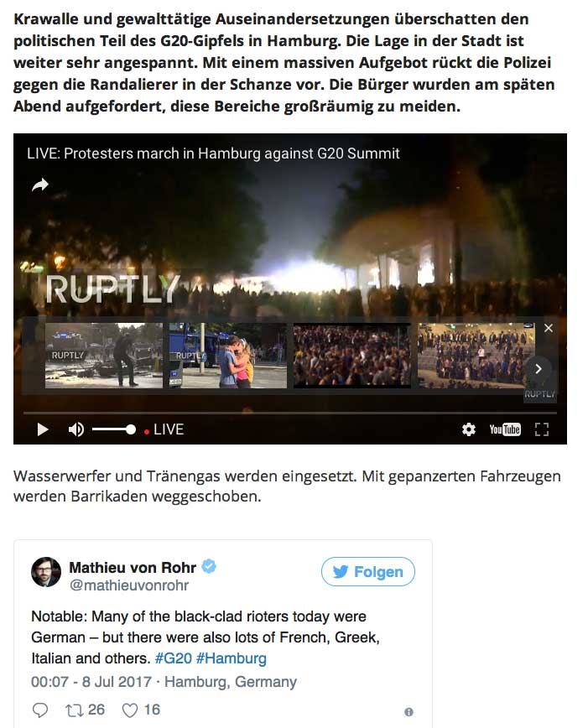Enter fullscreen mode on video
The width and height of the screenshot is (588, 728).
[x=542, y=429]
